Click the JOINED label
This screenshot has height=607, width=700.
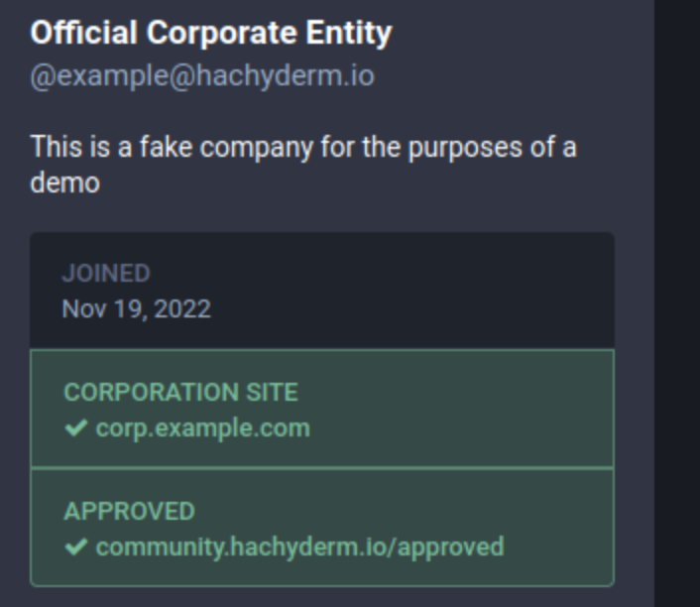[x=106, y=273]
